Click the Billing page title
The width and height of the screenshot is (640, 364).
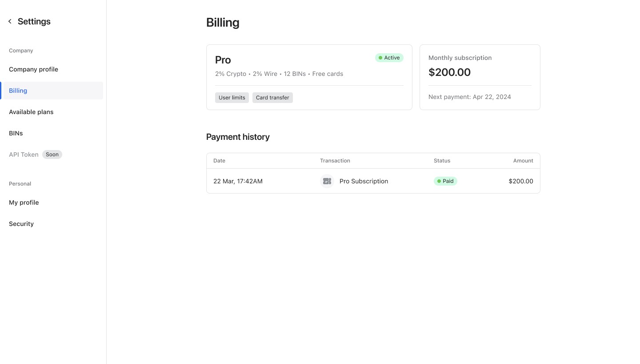point(223,23)
